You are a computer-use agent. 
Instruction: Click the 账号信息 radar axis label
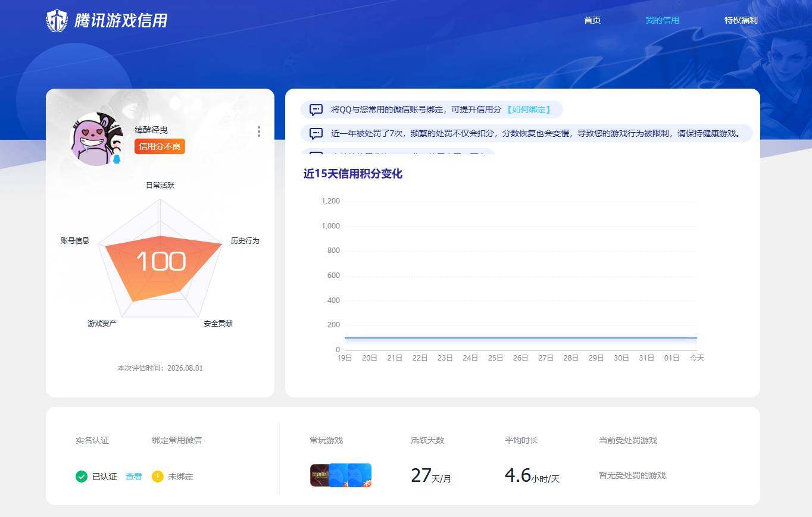point(75,241)
